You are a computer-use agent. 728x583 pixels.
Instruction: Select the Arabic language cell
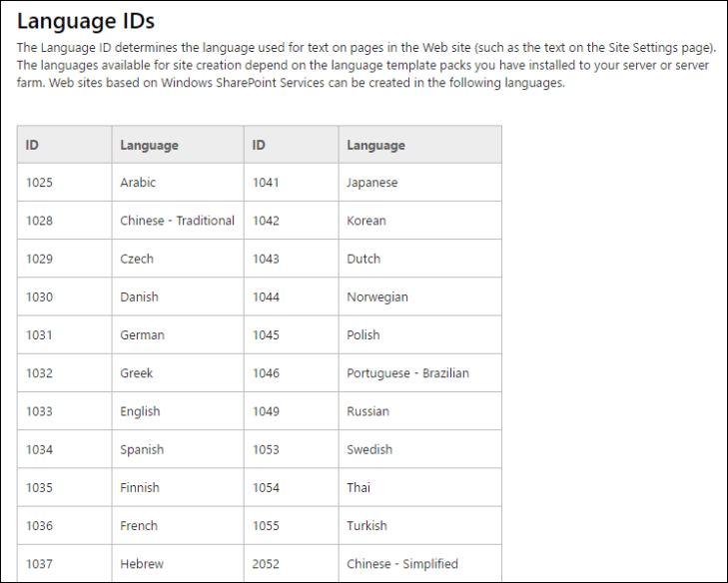[x=138, y=183]
